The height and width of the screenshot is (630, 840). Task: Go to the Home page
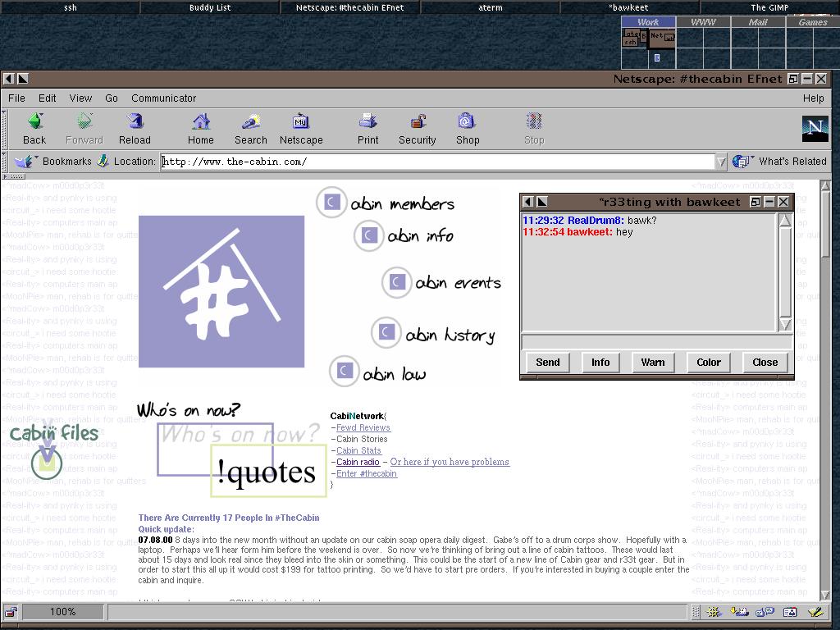coord(201,129)
